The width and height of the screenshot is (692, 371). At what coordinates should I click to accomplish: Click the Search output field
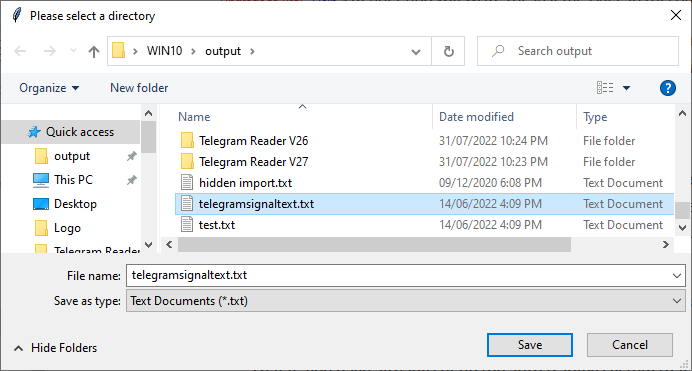[578, 51]
